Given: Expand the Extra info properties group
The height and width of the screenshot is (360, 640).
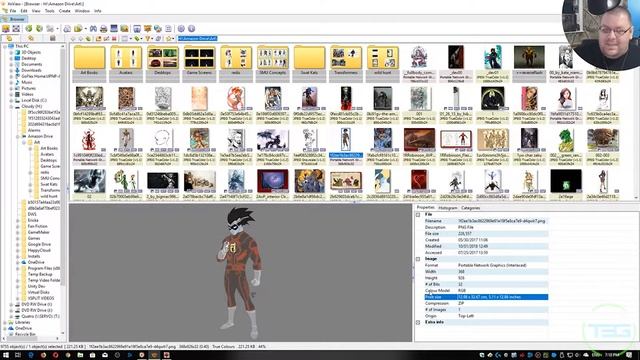Looking at the screenshot, I should [418, 322].
